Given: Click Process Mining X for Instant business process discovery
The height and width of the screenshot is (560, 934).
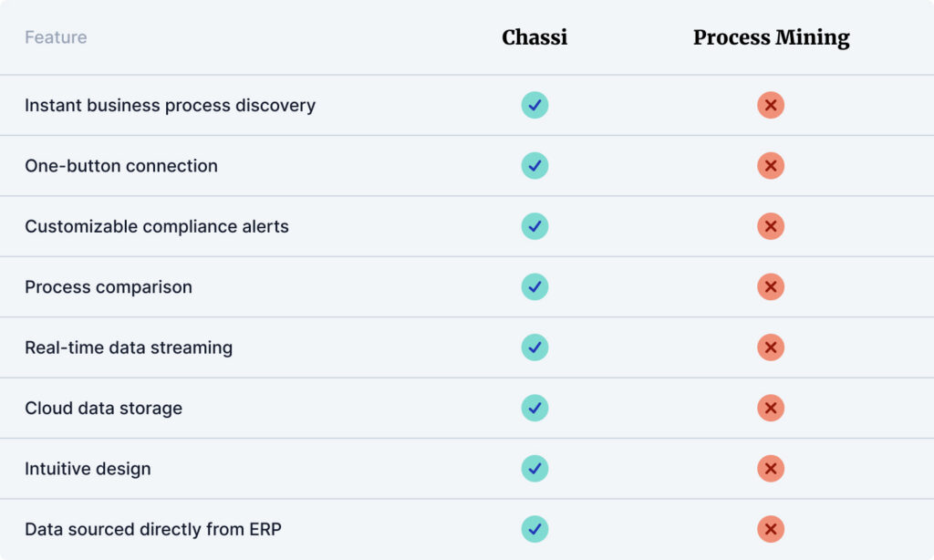Looking at the screenshot, I should coord(770,106).
